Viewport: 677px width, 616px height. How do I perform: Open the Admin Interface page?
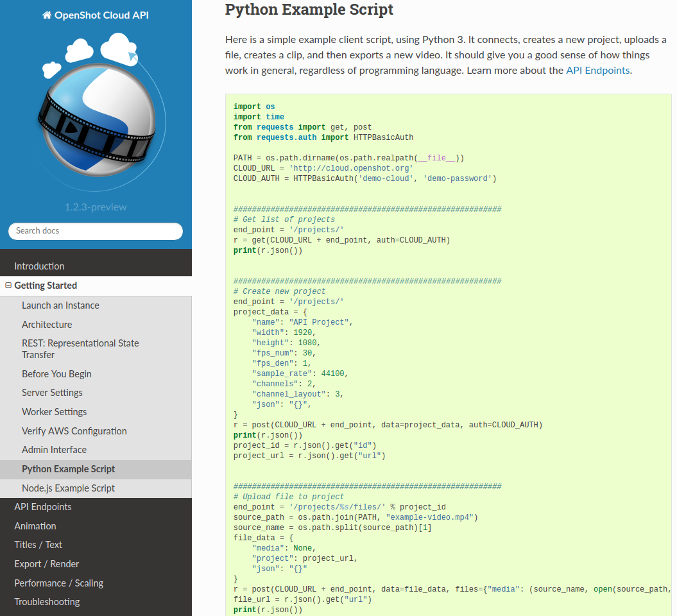(x=55, y=449)
